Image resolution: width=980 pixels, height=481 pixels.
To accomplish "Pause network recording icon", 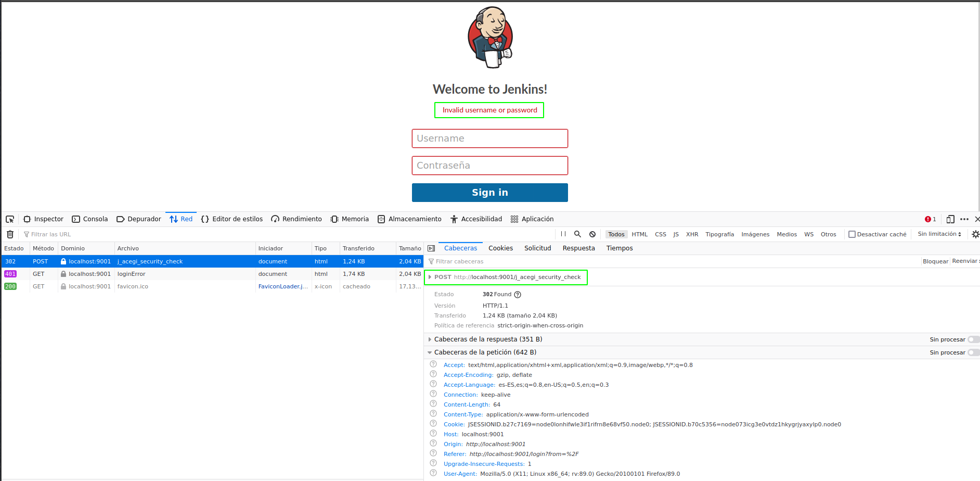I will (563, 234).
